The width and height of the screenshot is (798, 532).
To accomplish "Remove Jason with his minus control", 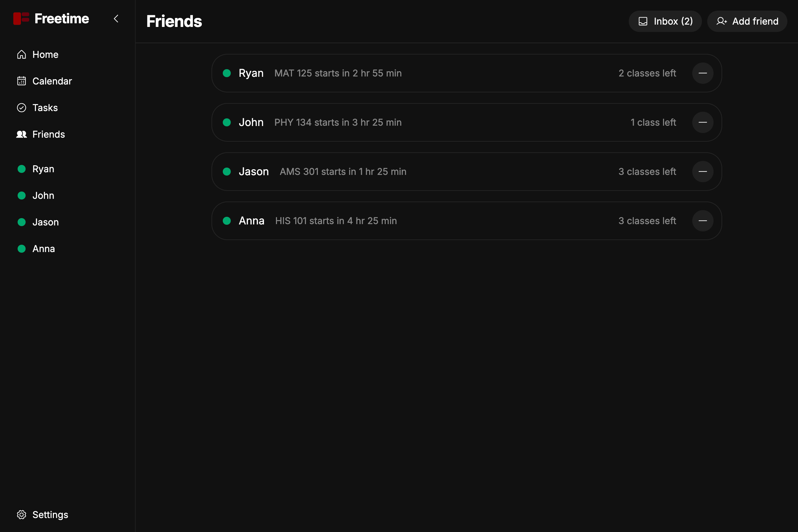I will pos(703,171).
